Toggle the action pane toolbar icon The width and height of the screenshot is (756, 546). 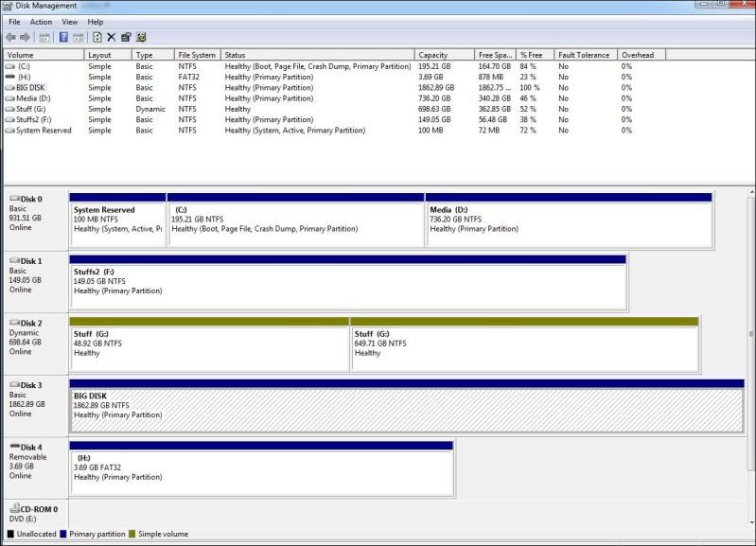(x=79, y=37)
